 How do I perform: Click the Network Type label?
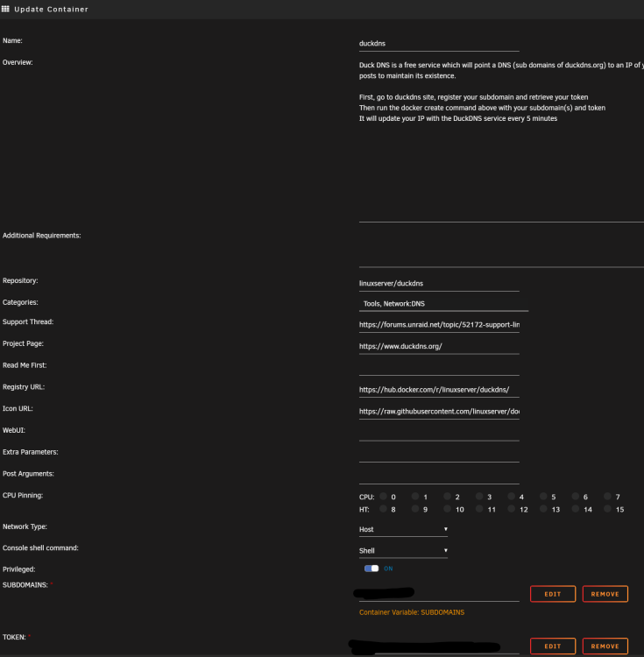point(25,526)
